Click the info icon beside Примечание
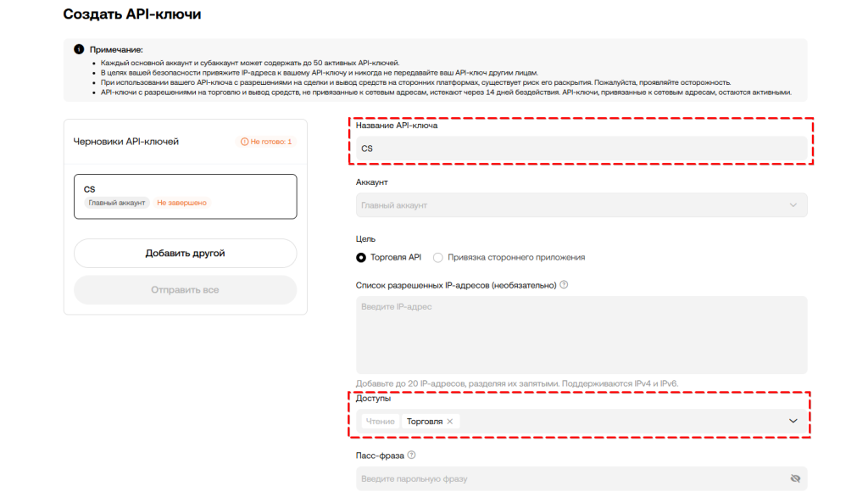This screenshot has width=868, height=492. pyautogui.click(x=79, y=50)
